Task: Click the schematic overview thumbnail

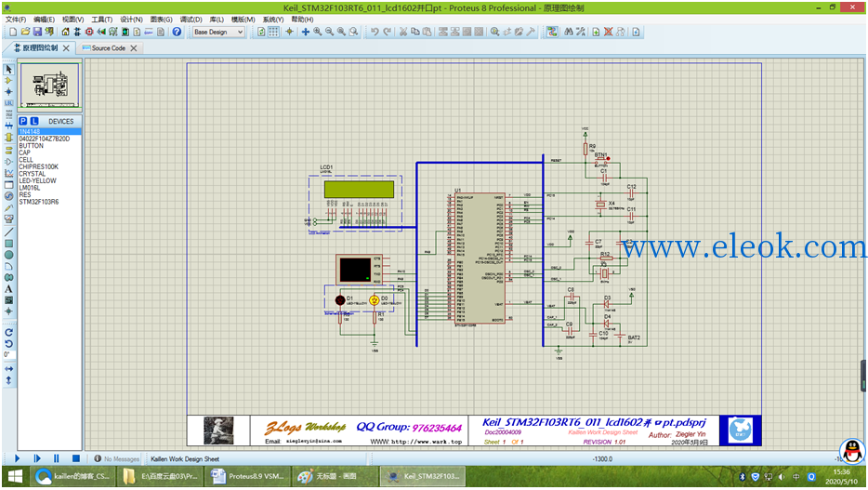Action: coord(50,86)
